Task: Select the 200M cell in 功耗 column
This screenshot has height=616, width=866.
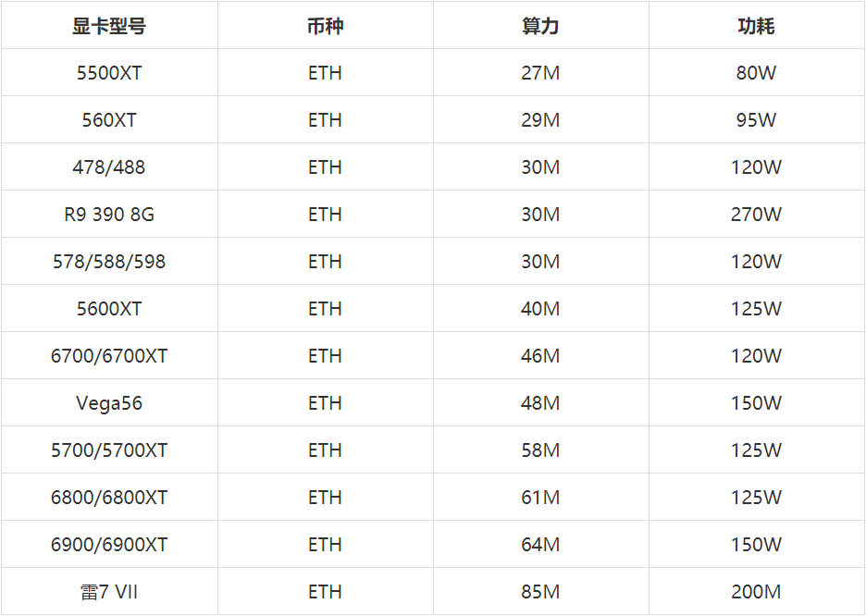Action: tap(756, 592)
